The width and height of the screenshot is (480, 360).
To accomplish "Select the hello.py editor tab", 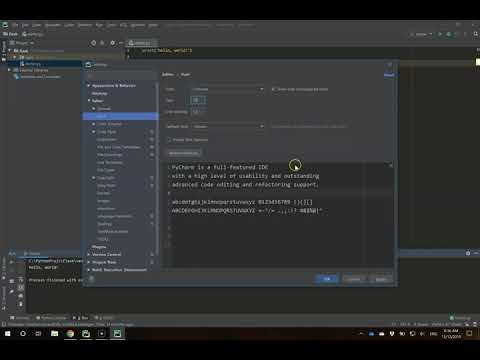I will coord(142,43).
